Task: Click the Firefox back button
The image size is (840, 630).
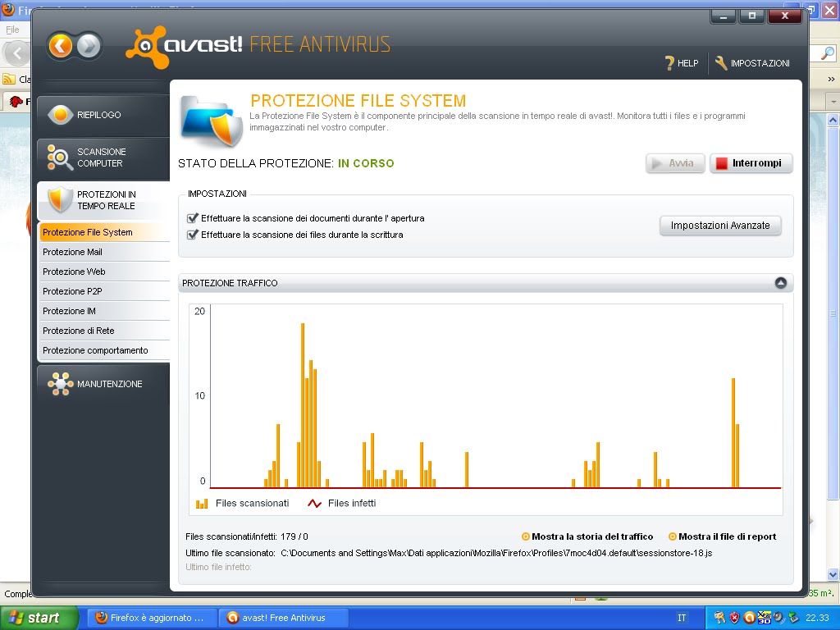Action: [x=16, y=53]
